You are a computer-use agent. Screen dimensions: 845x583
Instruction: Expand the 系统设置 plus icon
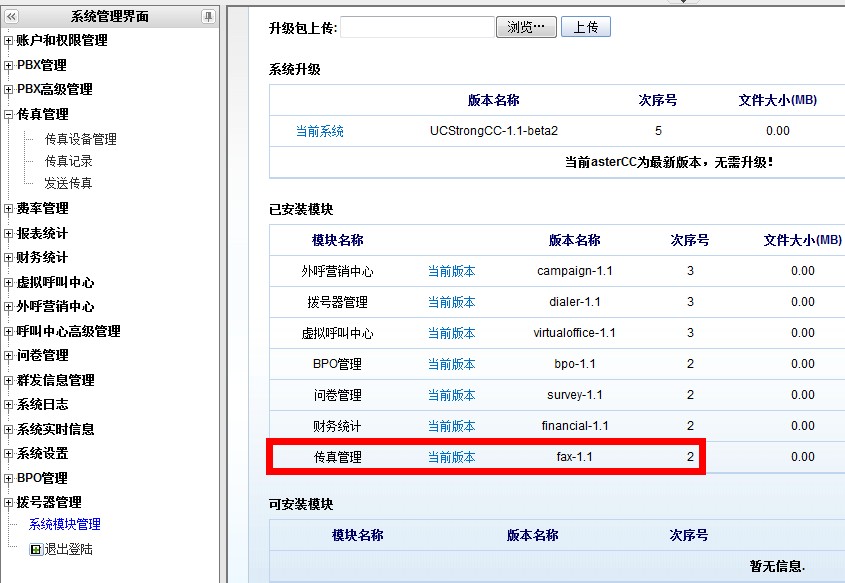(9, 454)
